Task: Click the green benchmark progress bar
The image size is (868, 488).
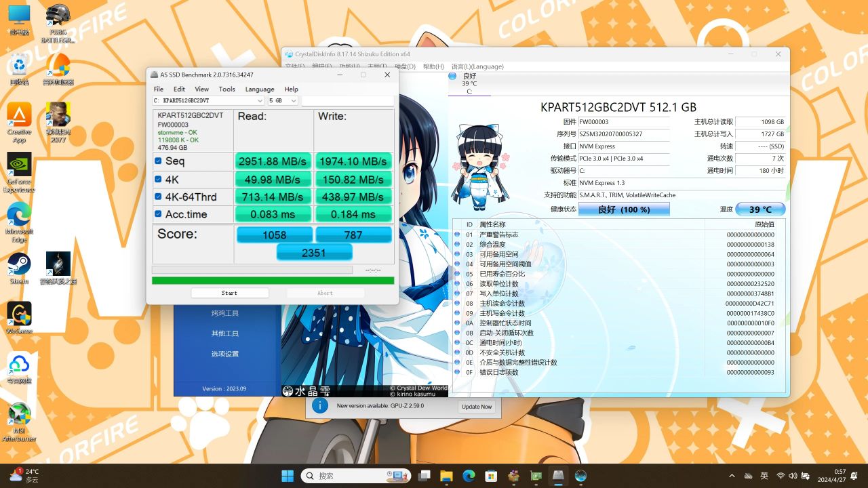Action: point(273,280)
